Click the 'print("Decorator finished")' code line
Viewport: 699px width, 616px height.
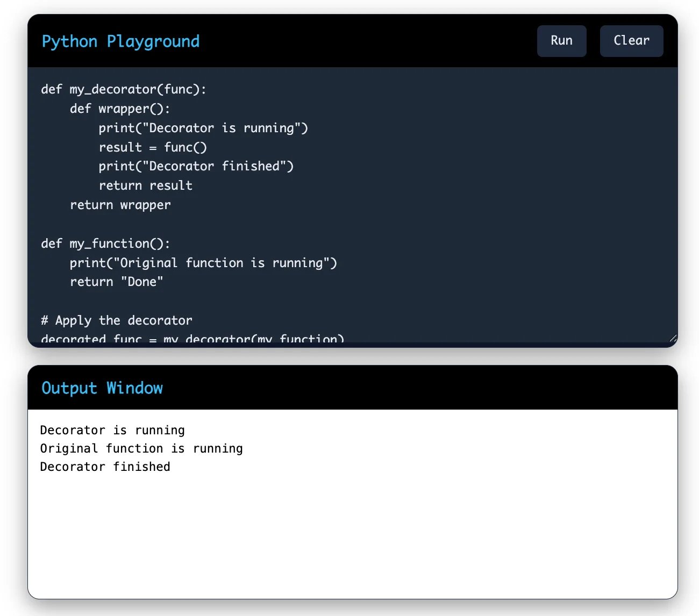[196, 166]
